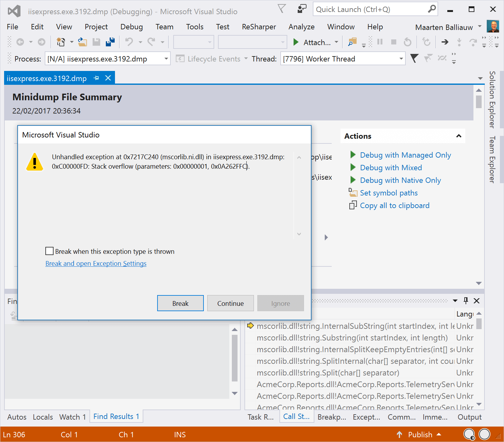Viewport: 504px width, 442px height.
Task: Open the Solution Explorer side tab
Action: [x=492, y=99]
